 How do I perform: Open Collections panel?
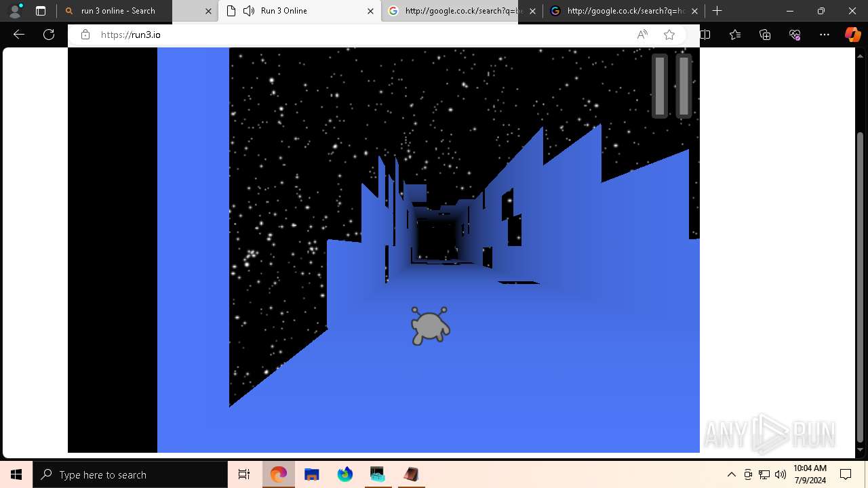click(x=765, y=35)
